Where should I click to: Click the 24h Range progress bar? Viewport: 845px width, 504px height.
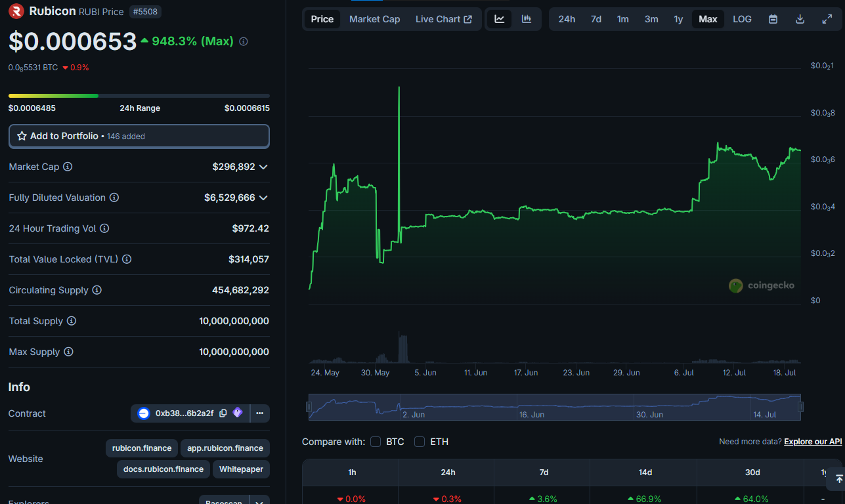click(x=139, y=96)
